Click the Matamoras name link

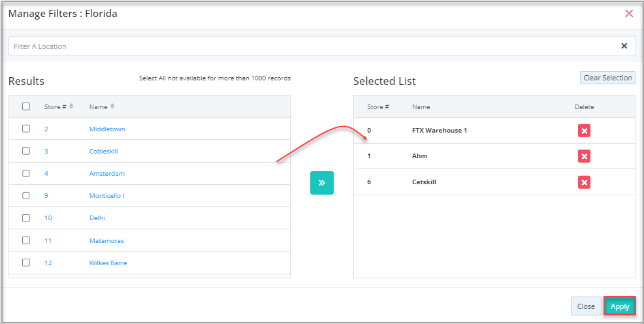106,240
